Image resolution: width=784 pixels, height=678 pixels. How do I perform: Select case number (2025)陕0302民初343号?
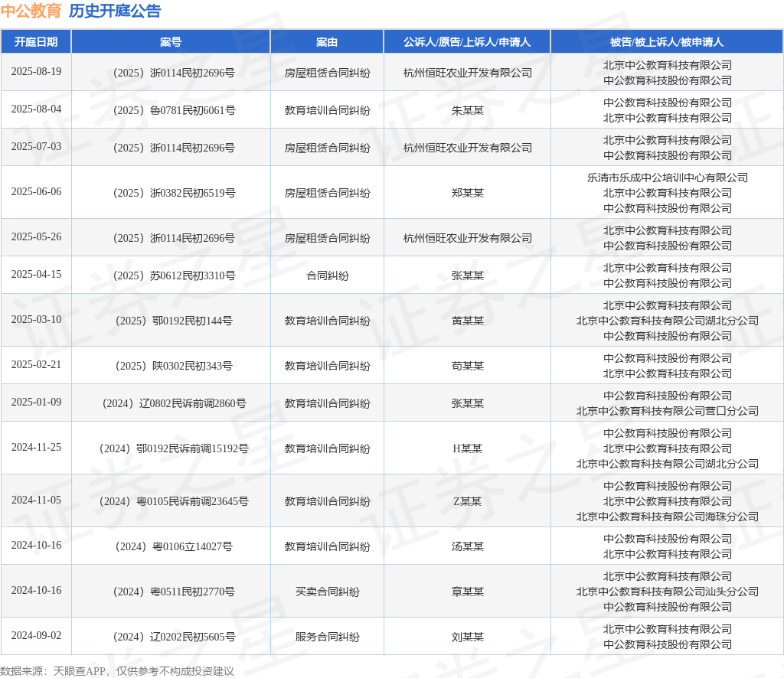click(x=174, y=366)
